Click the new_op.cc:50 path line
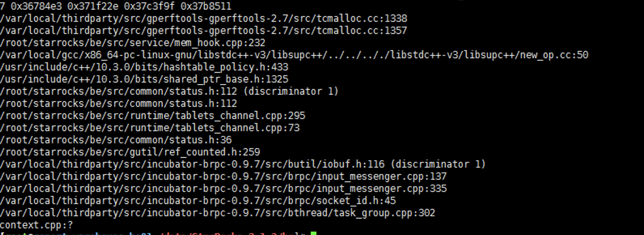This screenshot has height=235, width=644. pos(294,55)
